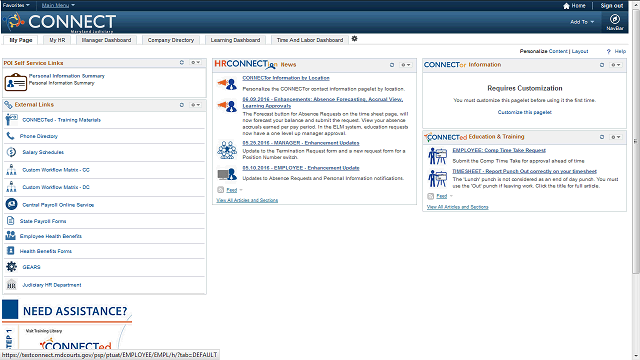Open the Main Menu dropdown
The width and height of the screenshot is (640, 360).
click(58, 5)
